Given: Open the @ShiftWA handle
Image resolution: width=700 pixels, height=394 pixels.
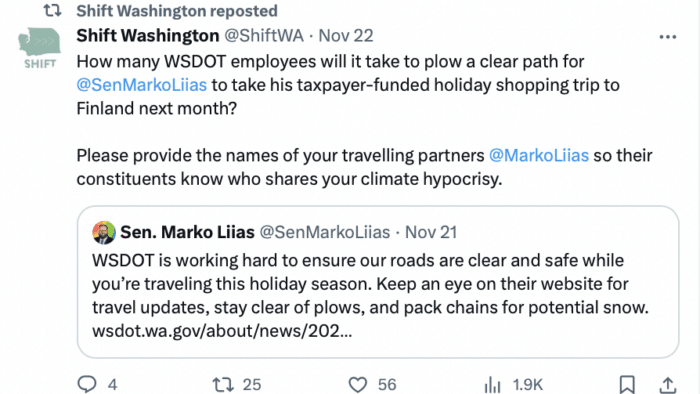Looking at the screenshot, I should pyautogui.click(x=264, y=36).
